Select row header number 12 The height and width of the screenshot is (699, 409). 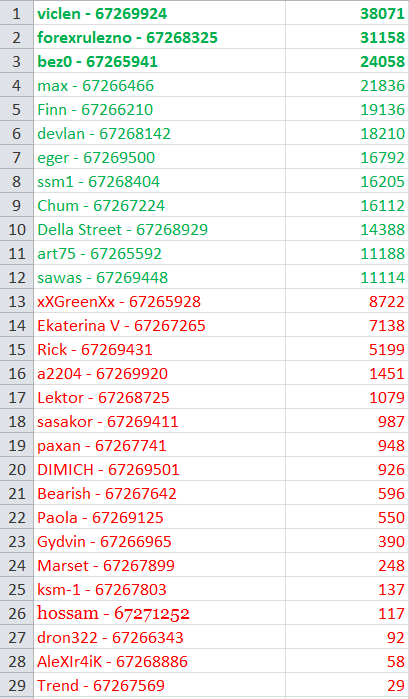pyautogui.click(x=17, y=277)
